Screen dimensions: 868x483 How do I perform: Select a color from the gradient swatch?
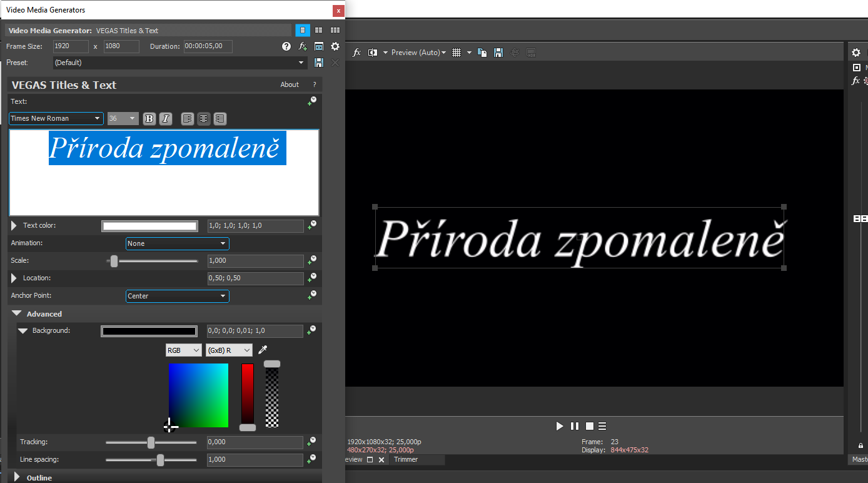198,395
